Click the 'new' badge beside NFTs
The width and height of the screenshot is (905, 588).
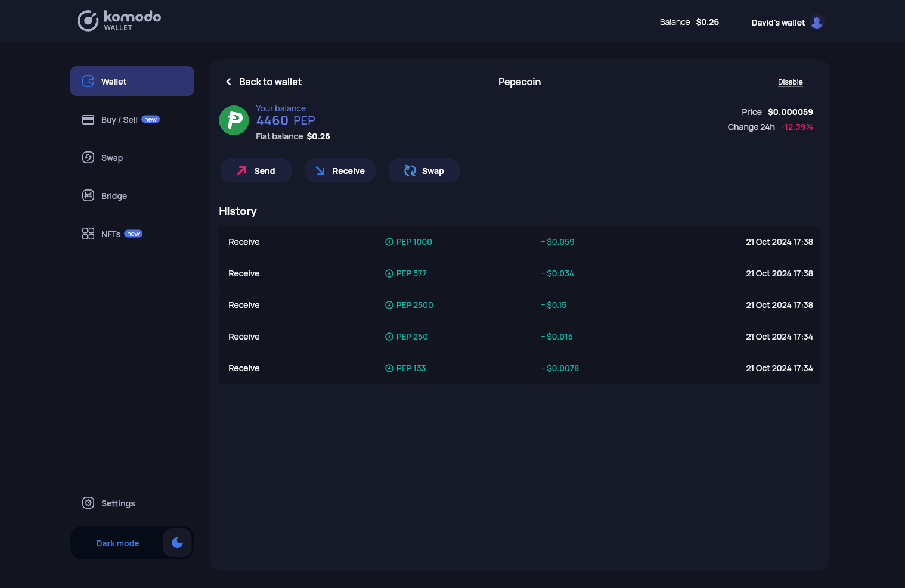click(x=134, y=234)
